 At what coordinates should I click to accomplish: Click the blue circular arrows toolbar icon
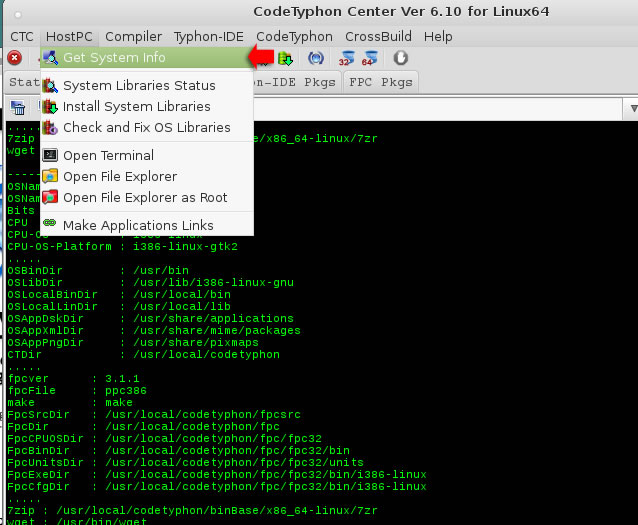(x=316, y=58)
